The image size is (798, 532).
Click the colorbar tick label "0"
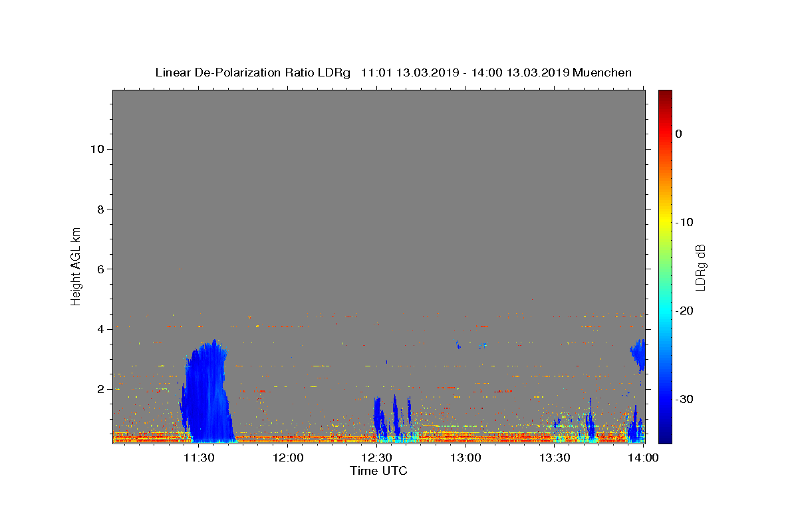click(678, 134)
